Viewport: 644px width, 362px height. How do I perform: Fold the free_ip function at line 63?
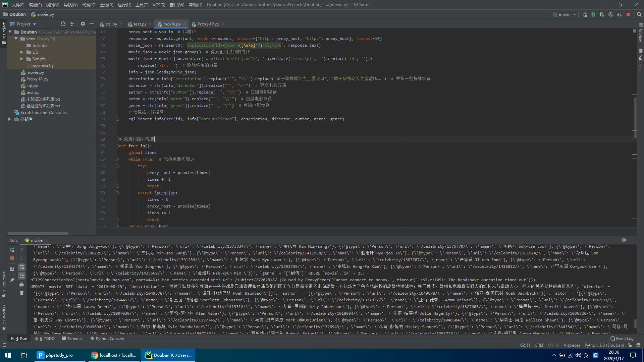pyautogui.click(x=117, y=146)
